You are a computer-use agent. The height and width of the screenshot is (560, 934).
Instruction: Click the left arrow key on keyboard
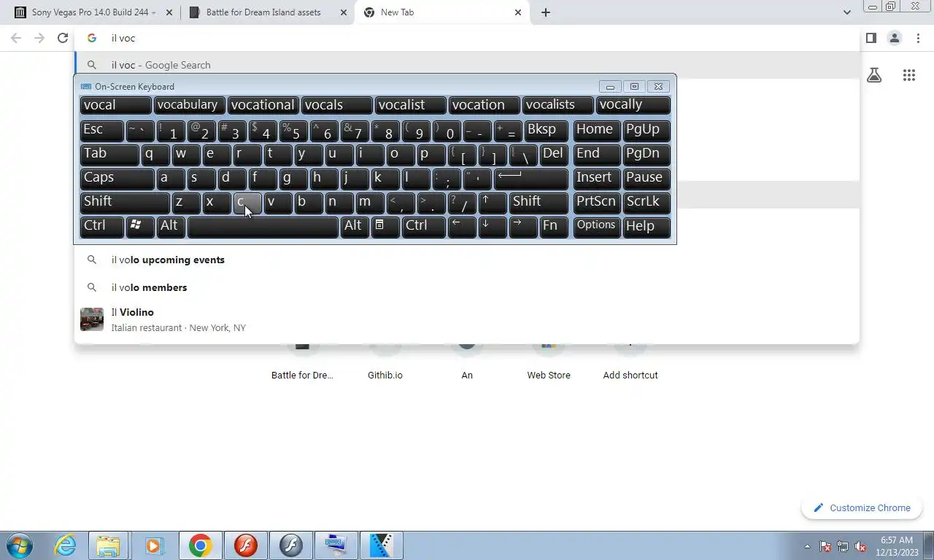462,227
